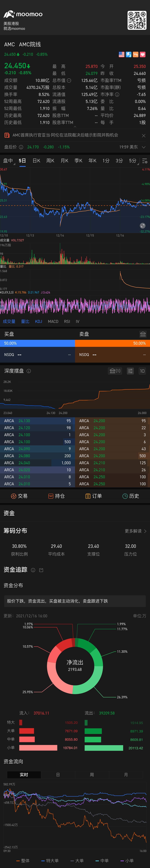
Task: Tap the 净流出 donut chart center
Action: pyautogui.click(x=75, y=666)
